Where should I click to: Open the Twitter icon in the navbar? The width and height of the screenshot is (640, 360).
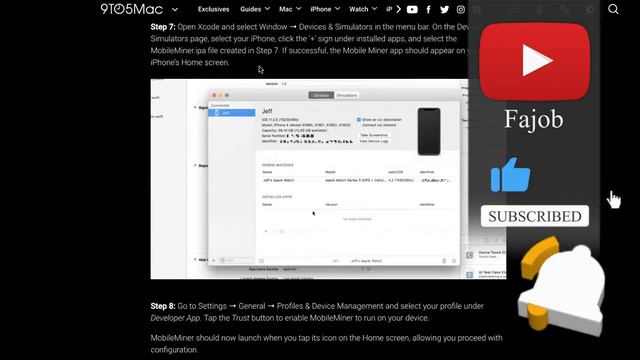tap(444, 9)
